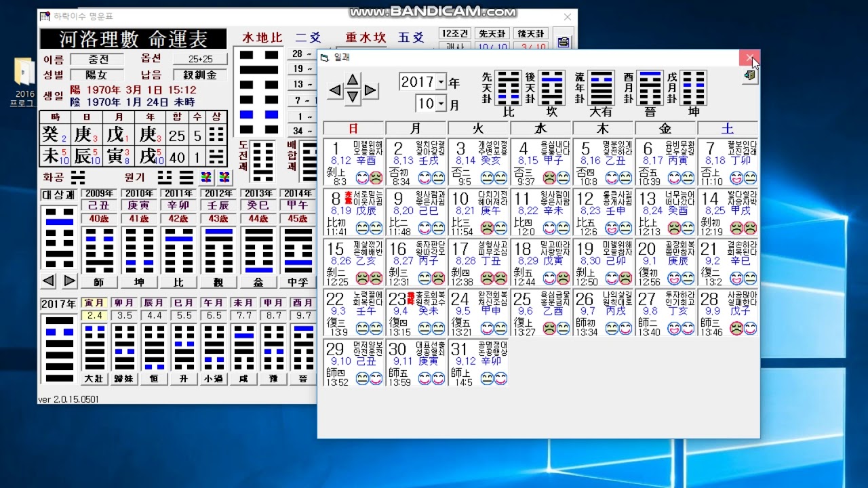The image size is (868, 488).
Task: Click the 대상괘 large hexagram image
Action: click(59, 237)
